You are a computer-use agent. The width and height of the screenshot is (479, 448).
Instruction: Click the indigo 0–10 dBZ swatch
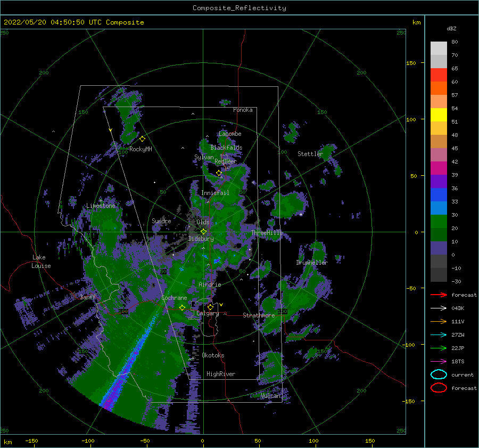(439, 248)
